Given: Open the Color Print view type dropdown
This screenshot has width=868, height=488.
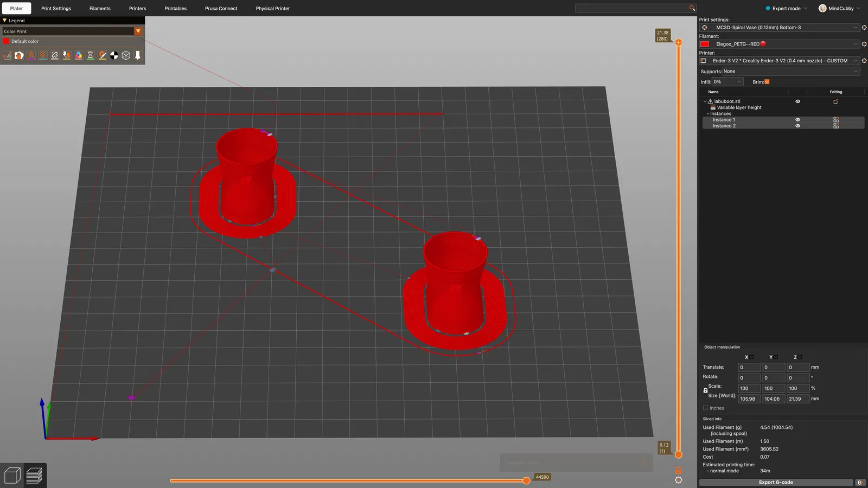Looking at the screenshot, I should (x=73, y=31).
